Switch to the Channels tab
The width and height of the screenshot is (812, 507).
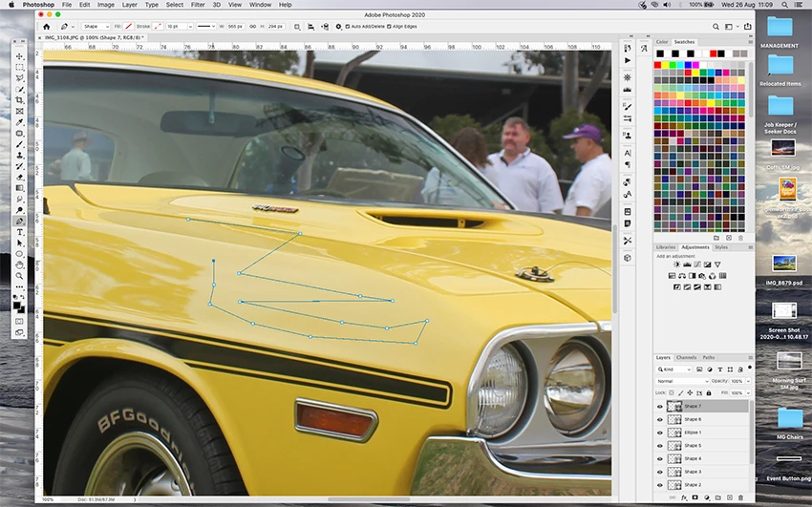tap(686, 357)
